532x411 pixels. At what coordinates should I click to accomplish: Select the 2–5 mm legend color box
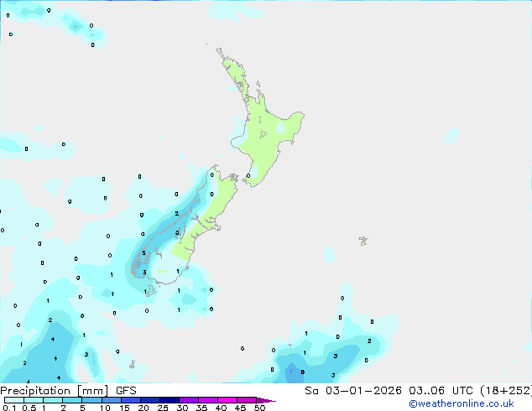[x=72, y=400]
